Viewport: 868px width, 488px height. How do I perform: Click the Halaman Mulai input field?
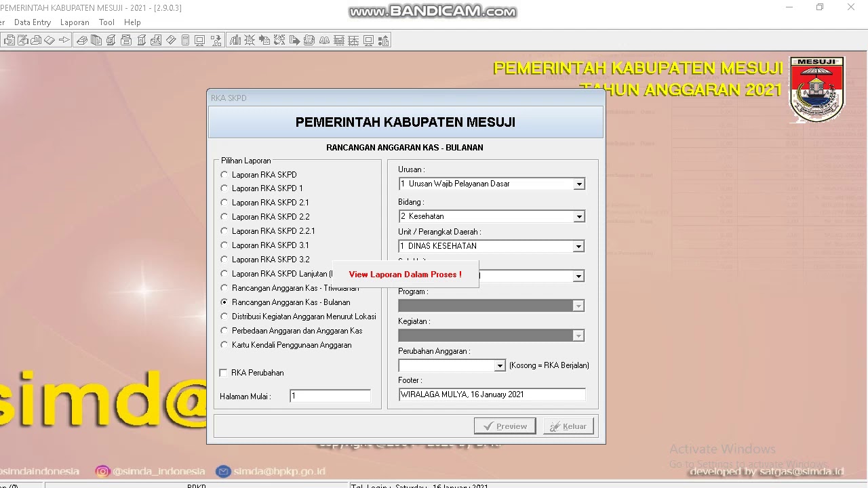pyautogui.click(x=330, y=396)
